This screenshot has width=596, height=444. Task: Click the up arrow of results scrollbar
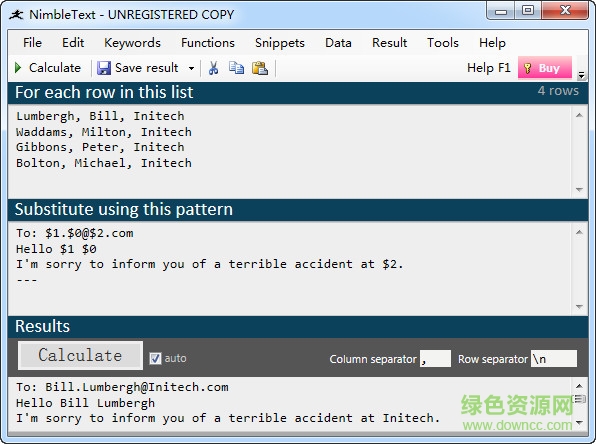point(579,386)
